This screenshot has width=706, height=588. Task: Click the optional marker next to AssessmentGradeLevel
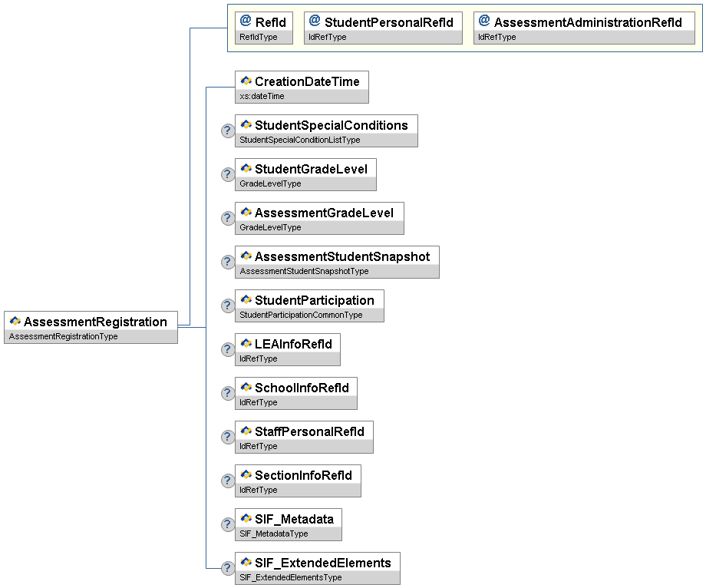tap(227, 218)
